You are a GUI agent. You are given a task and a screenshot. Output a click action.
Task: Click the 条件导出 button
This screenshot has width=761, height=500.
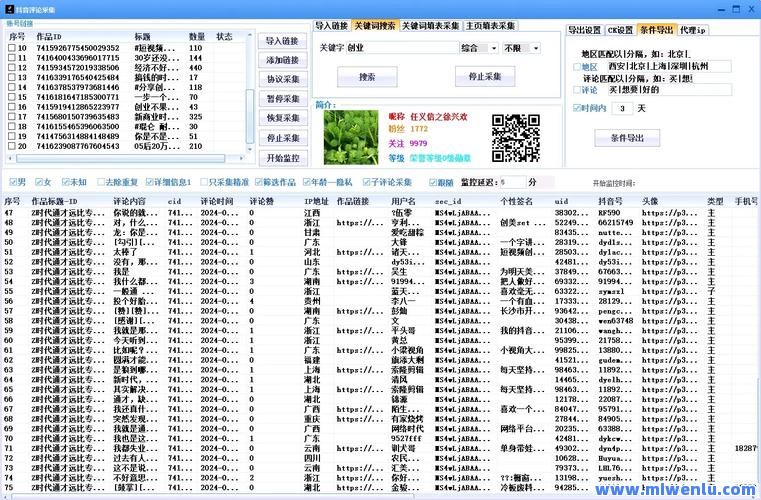tap(627, 138)
